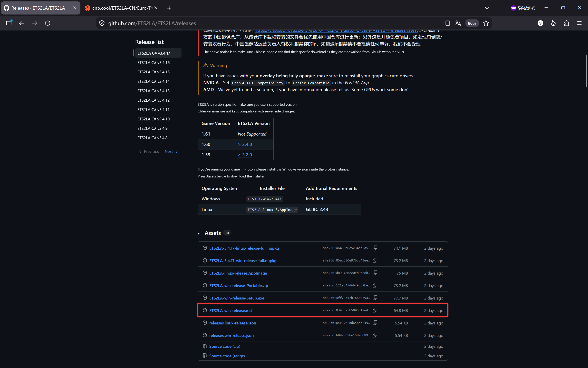Click the 80% zoom indicator

[472, 23]
